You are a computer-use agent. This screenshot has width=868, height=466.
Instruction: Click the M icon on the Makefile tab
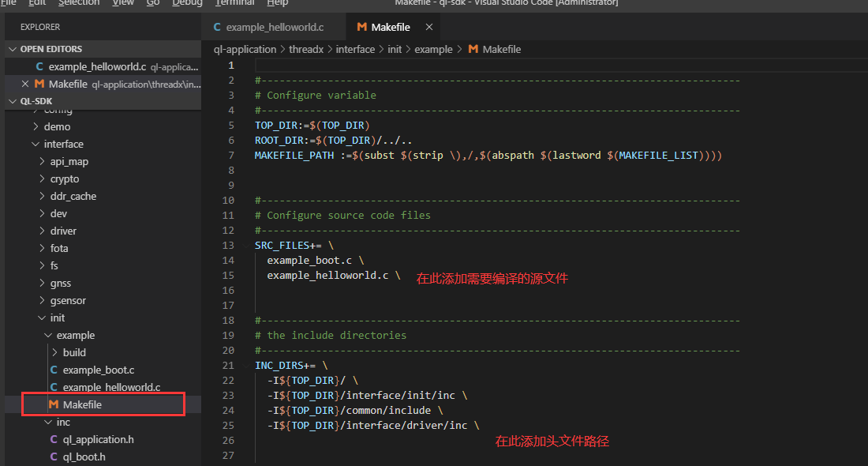tap(361, 27)
